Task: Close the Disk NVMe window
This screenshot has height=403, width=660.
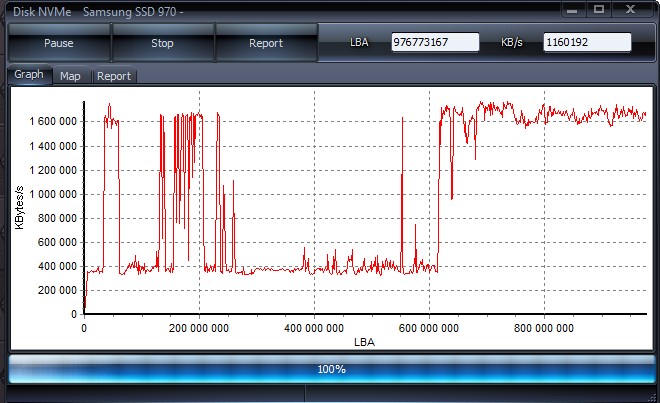Action: 630,9
